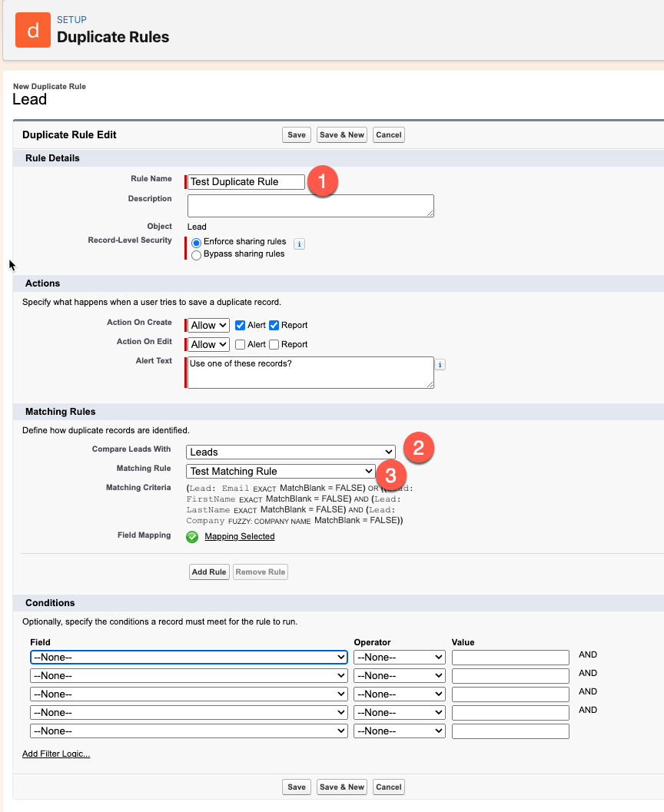Check Report for Action On Edit
Screen dimensions: 664x812
click(x=274, y=344)
